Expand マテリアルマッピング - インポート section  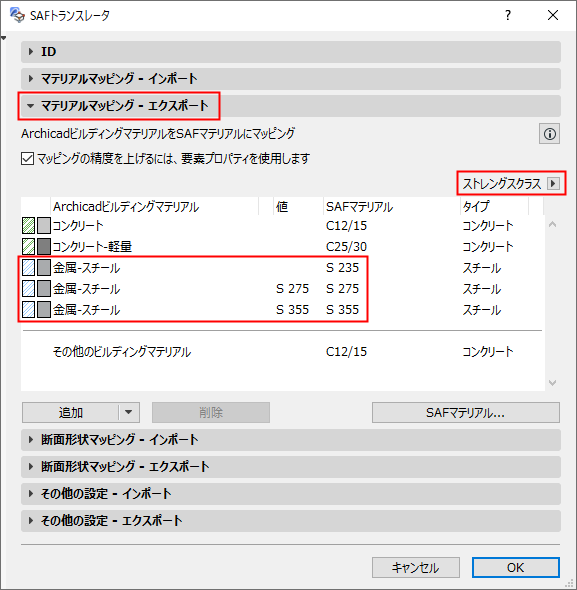[291, 79]
